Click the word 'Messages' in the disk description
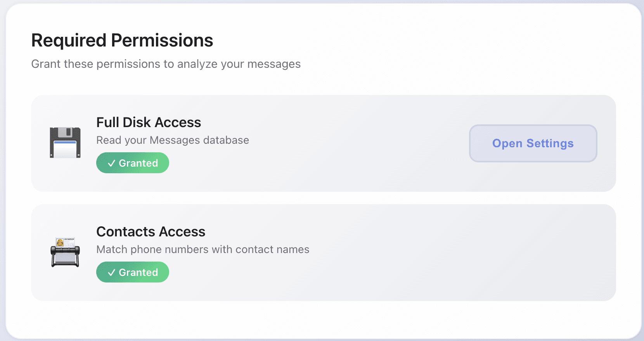The width and height of the screenshot is (644, 341). pos(175,140)
